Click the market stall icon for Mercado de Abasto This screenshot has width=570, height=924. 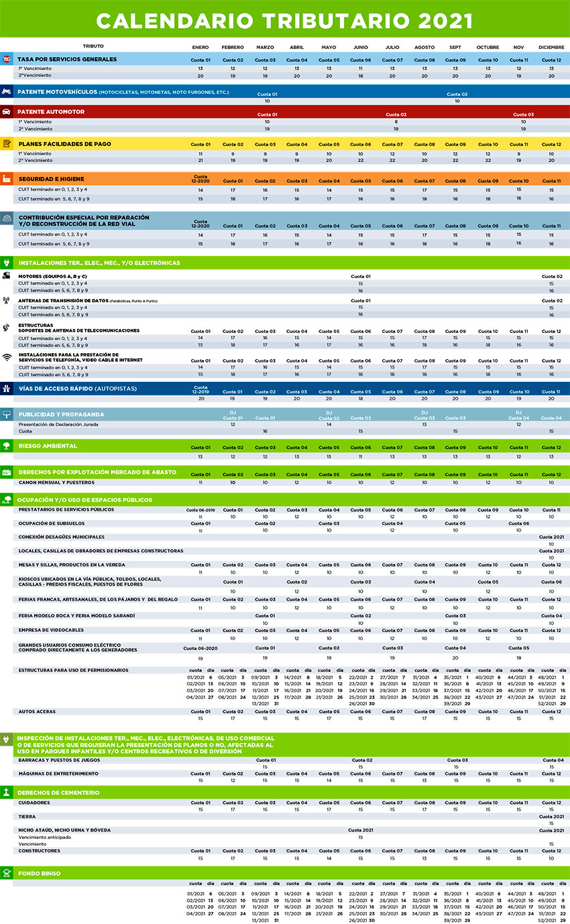(x=6, y=472)
